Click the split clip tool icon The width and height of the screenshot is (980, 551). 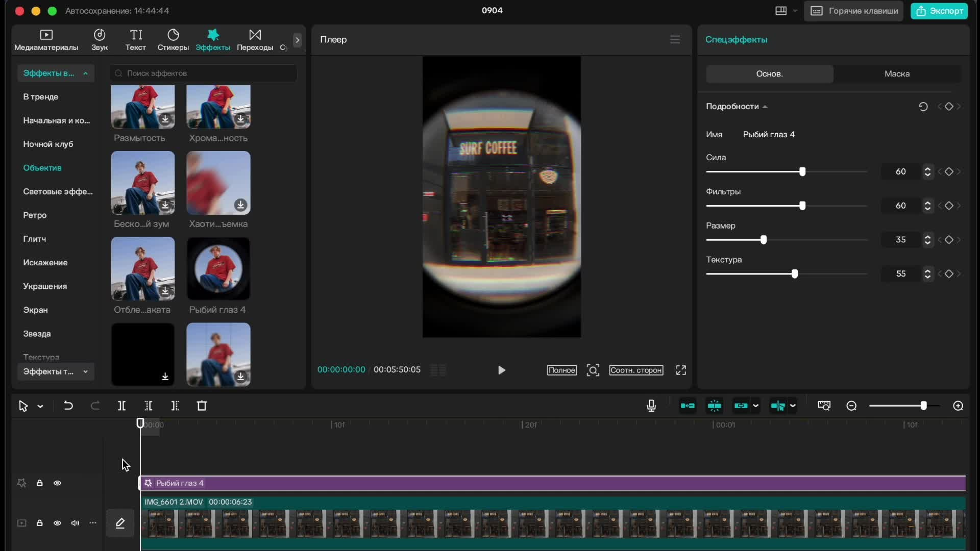click(121, 406)
